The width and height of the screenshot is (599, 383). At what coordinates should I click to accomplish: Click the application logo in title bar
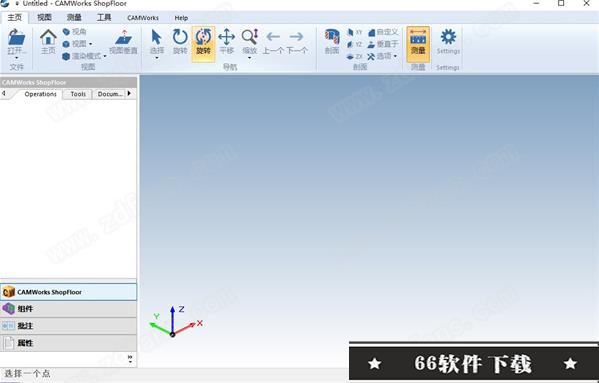(5, 3)
